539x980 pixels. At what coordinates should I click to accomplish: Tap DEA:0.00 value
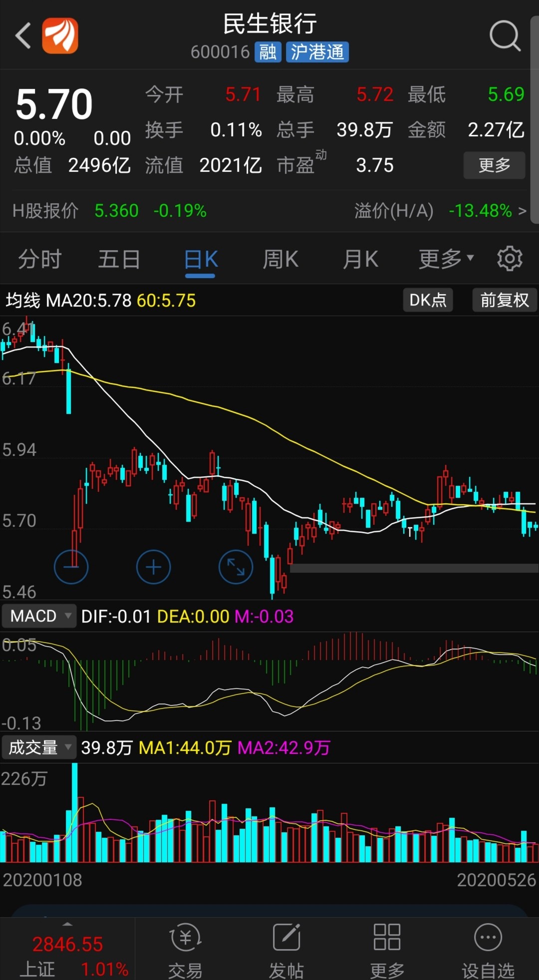click(x=193, y=617)
